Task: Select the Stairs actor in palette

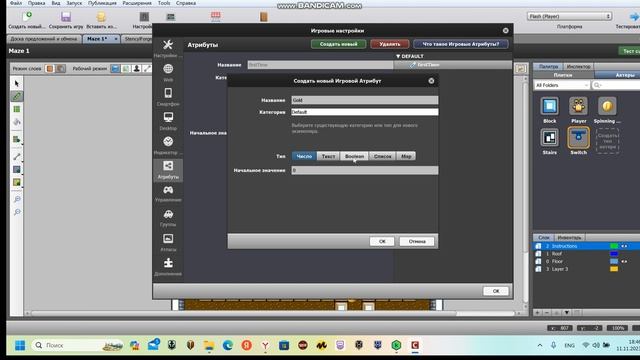Action: [549, 138]
